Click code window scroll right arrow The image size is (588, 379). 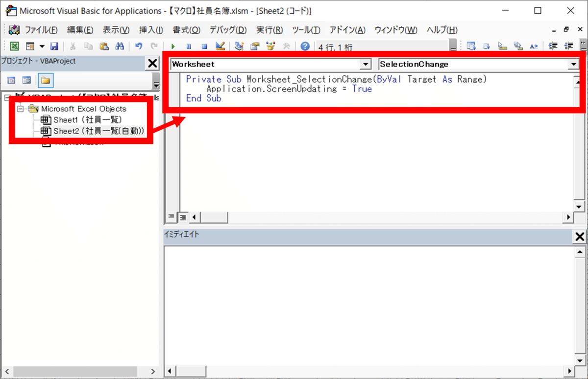tap(569, 217)
